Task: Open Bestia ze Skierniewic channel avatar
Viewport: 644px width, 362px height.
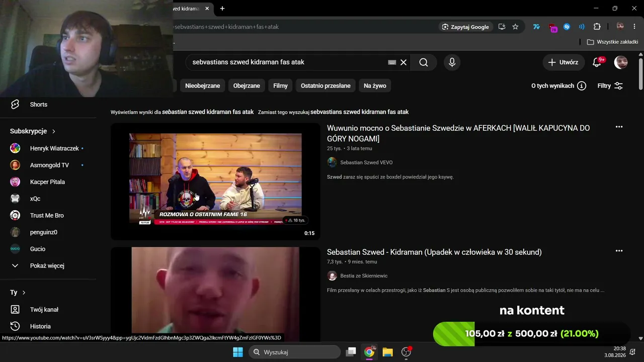Action: click(x=332, y=276)
